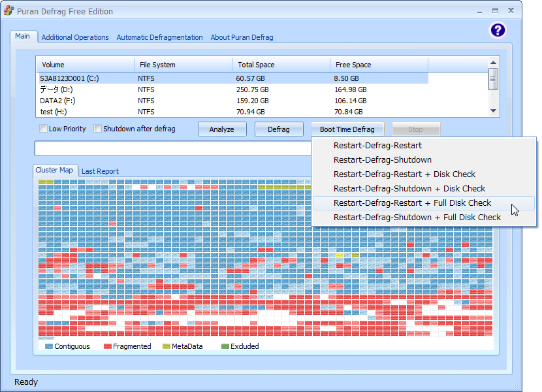The image size is (542, 392).
Task: Click the 106.14 GB free space cell
Action: click(351, 101)
